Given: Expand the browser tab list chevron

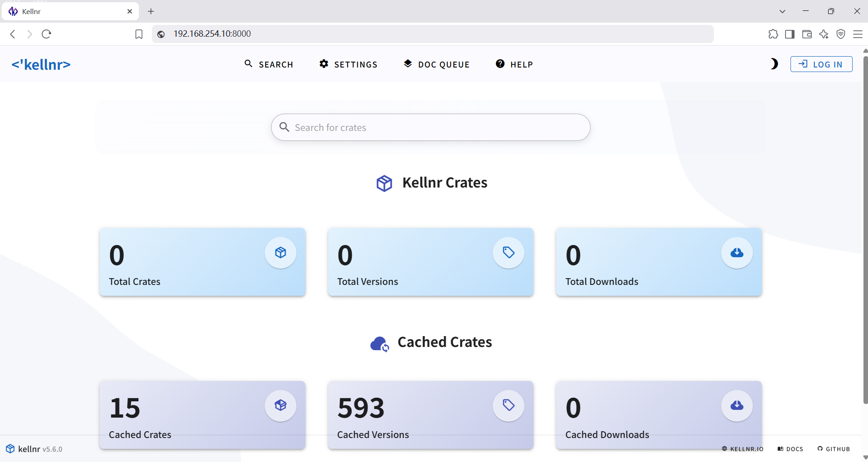Looking at the screenshot, I should pos(782,11).
